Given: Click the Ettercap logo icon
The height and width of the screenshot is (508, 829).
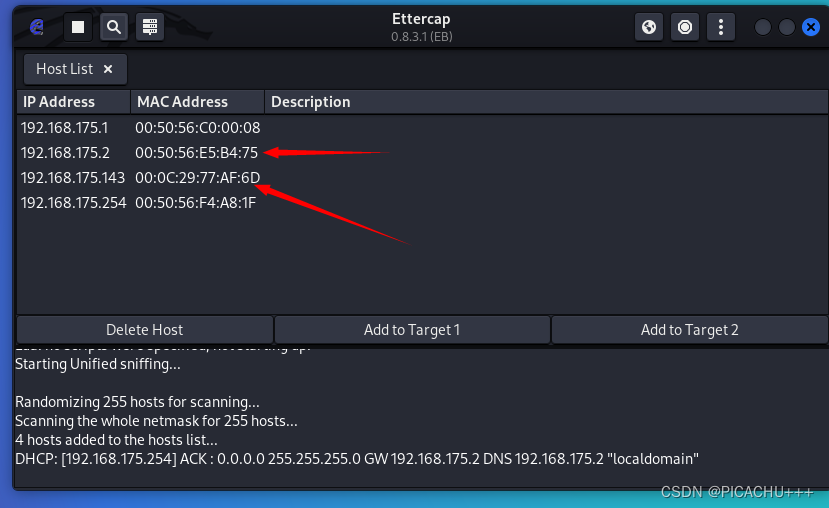Looking at the screenshot, I should [x=37, y=27].
